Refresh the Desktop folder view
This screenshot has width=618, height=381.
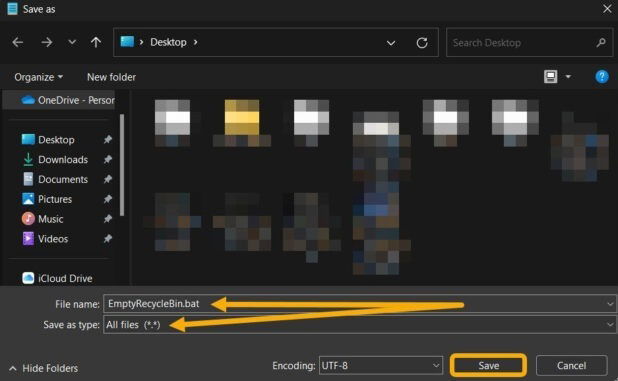[422, 43]
